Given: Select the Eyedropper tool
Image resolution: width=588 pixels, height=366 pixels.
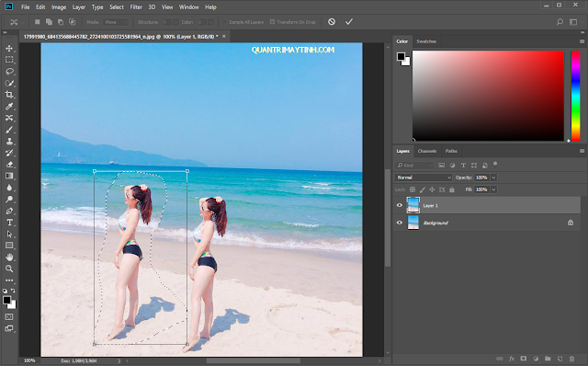Looking at the screenshot, I should point(9,107).
